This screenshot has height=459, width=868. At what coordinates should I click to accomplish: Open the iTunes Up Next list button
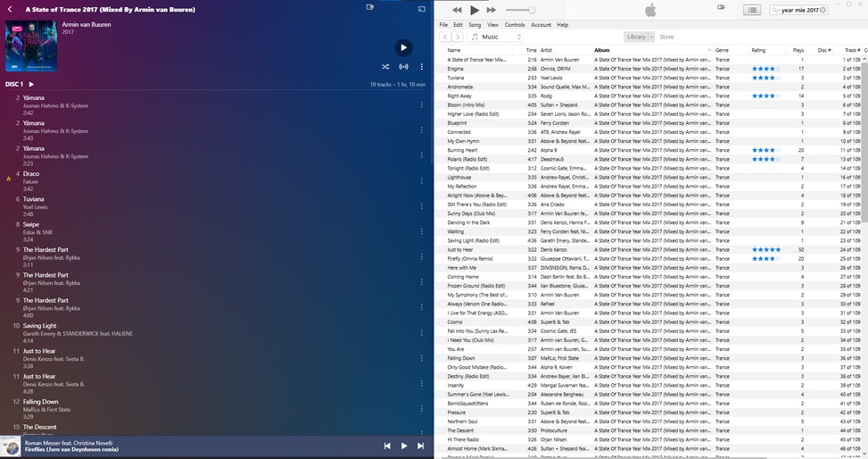[752, 10]
